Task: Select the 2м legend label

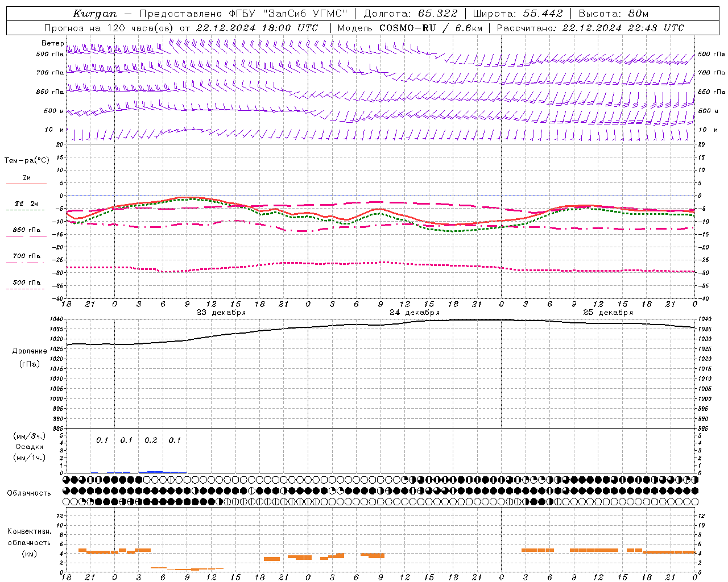Action: click(27, 178)
